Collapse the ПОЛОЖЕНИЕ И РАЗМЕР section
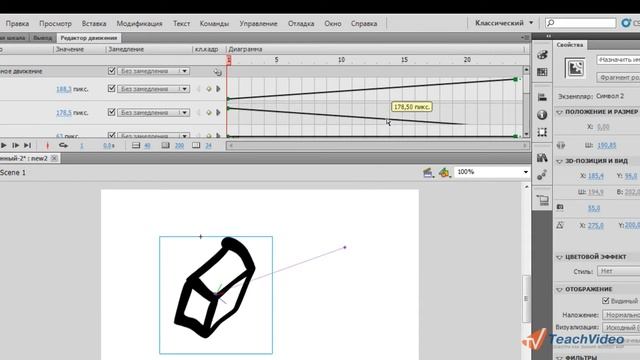The image size is (640, 360). (560, 112)
